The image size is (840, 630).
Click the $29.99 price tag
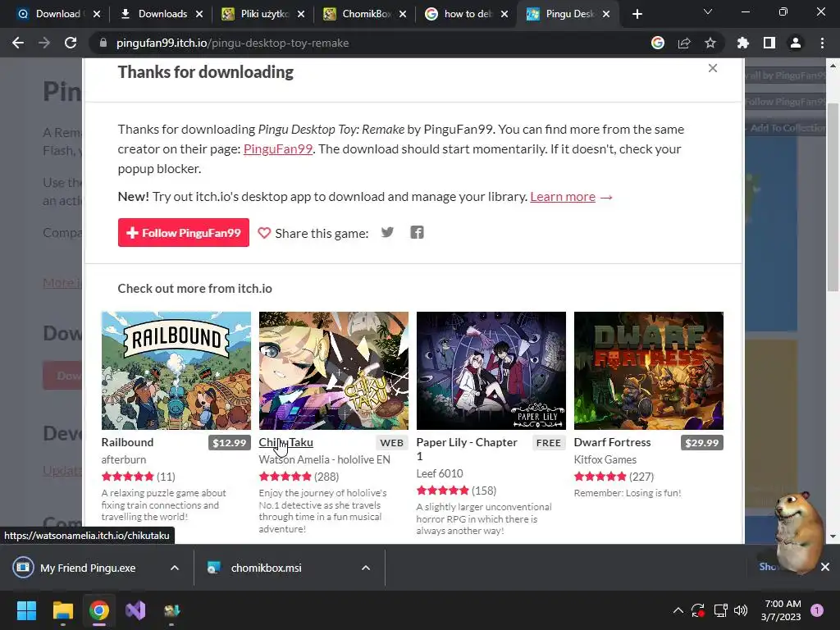coord(702,443)
